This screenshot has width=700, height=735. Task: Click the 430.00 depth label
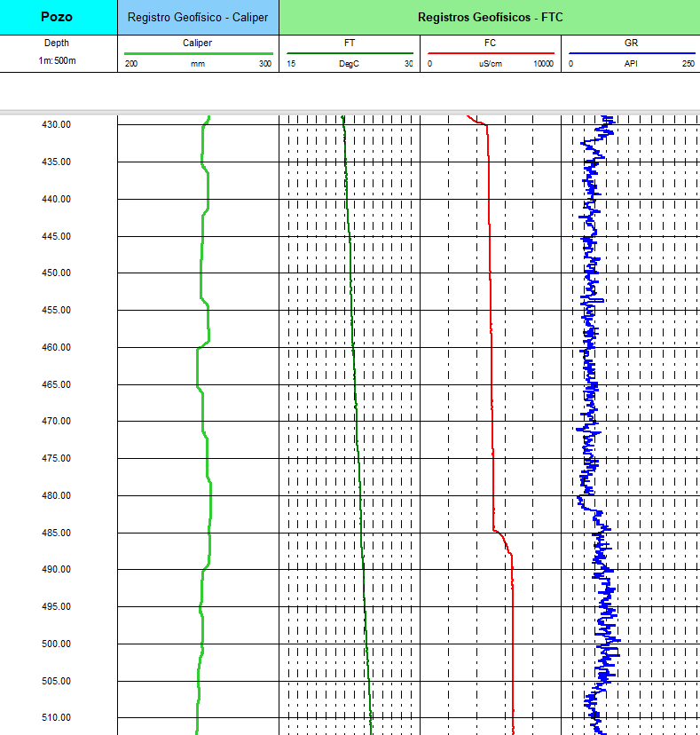pos(56,125)
